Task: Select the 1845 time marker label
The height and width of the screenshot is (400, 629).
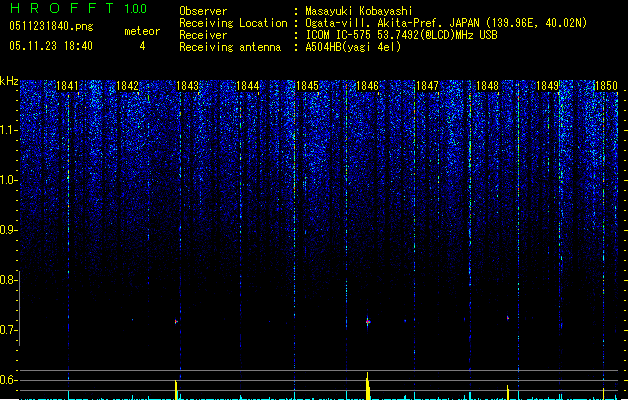Action: point(307,86)
